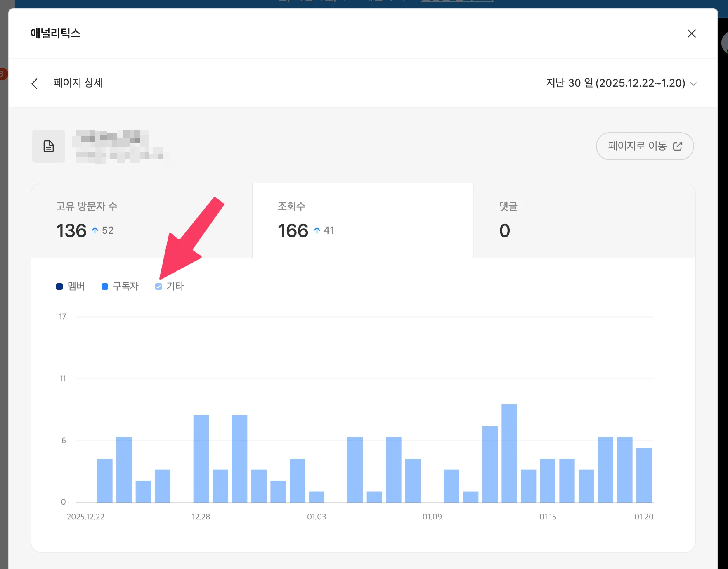728x569 pixels.
Task: Click the dark blue 멤버 legend square
Action: coord(59,287)
